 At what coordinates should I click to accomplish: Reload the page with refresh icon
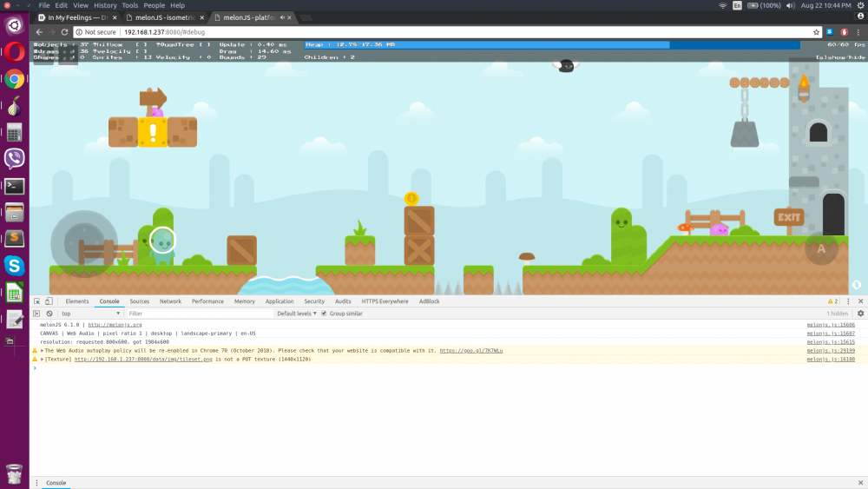(65, 32)
